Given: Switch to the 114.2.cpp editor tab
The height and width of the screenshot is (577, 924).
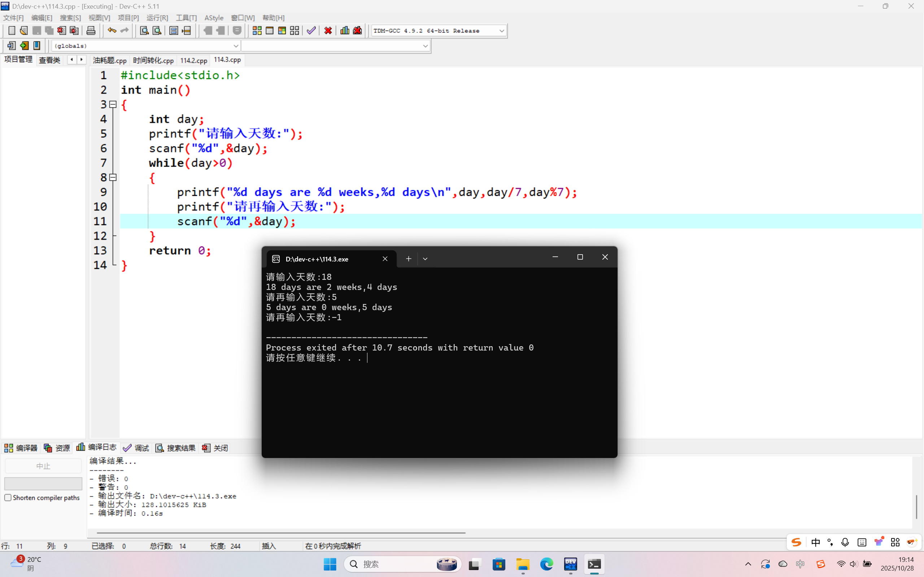Looking at the screenshot, I should pyautogui.click(x=193, y=60).
